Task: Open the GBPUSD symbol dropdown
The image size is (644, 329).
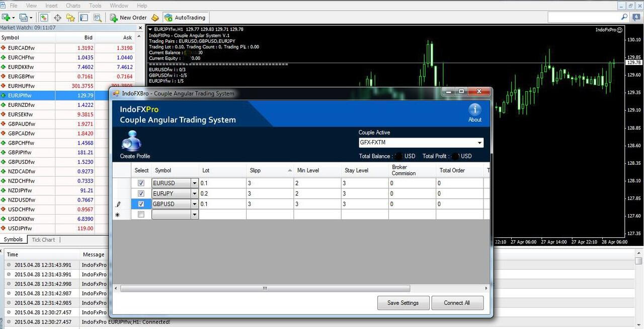Action: click(x=194, y=204)
